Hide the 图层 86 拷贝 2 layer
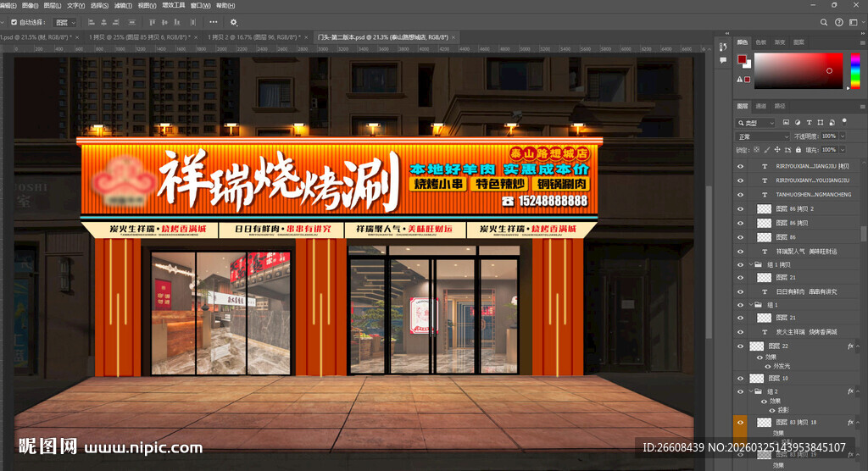Screen dimensions: 868x471 [740, 208]
